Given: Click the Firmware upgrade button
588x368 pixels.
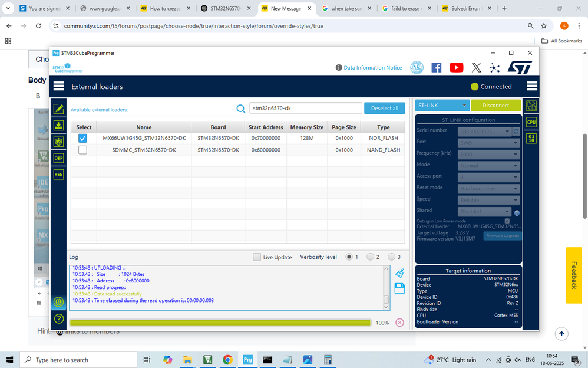Looking at the screenshot, I should point(502,236).
